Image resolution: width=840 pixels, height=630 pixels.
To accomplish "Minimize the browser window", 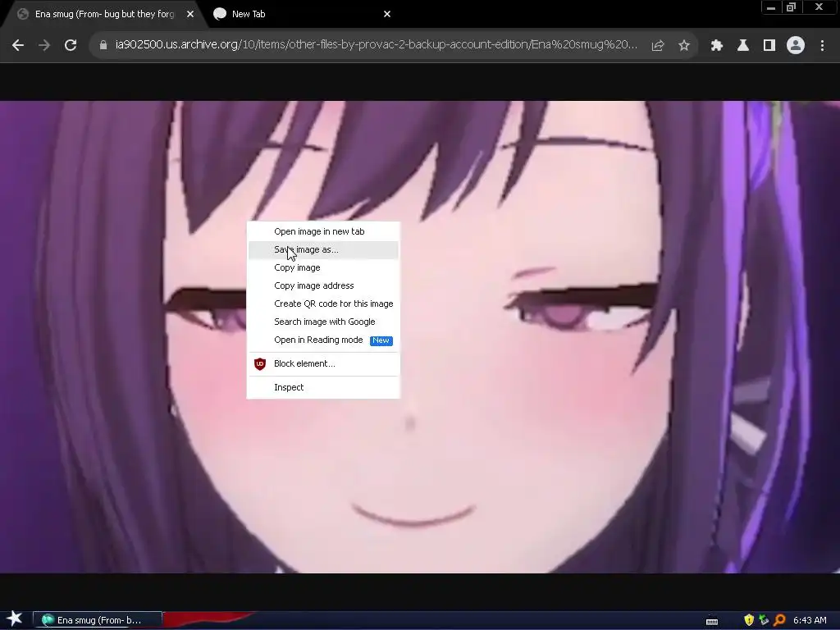I will tap(770, 7).
